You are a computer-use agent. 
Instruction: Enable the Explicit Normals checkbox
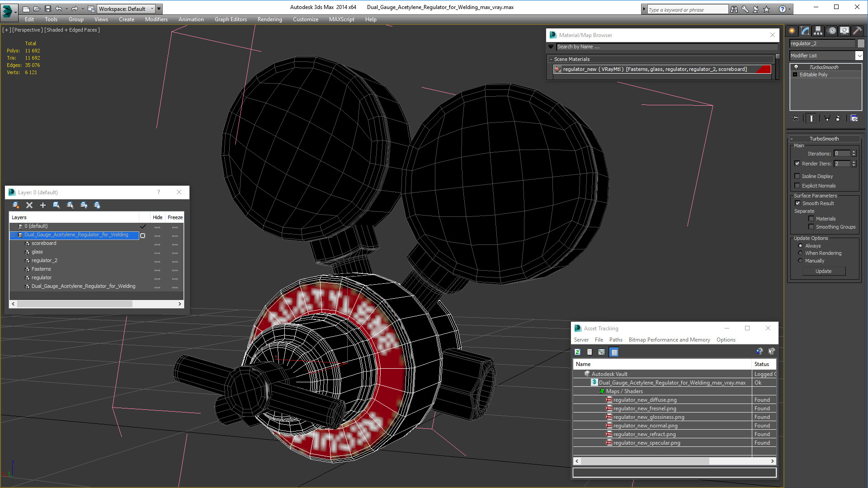click(x=797, y=186)
